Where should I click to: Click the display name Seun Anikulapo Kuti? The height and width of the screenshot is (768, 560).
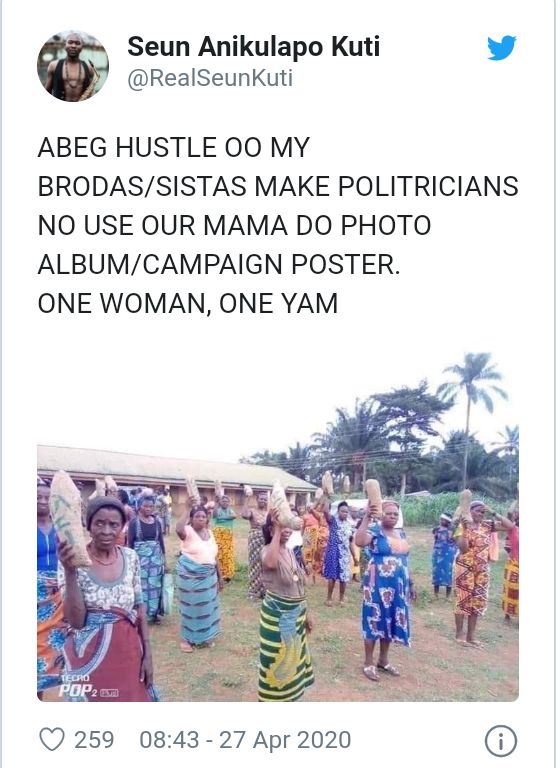click(253, 47)
